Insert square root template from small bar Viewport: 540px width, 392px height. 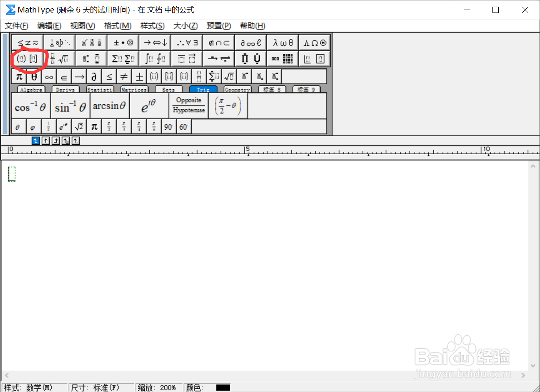pos(229,77)
